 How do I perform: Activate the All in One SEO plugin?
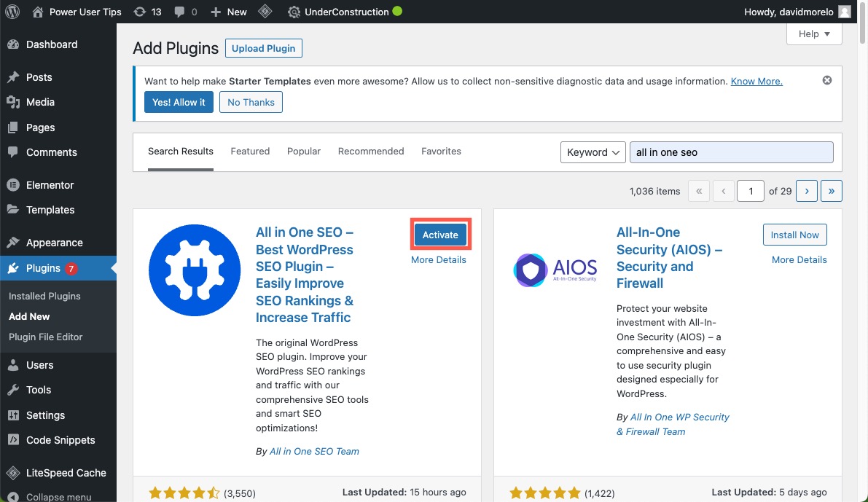(x=440, y=235)
